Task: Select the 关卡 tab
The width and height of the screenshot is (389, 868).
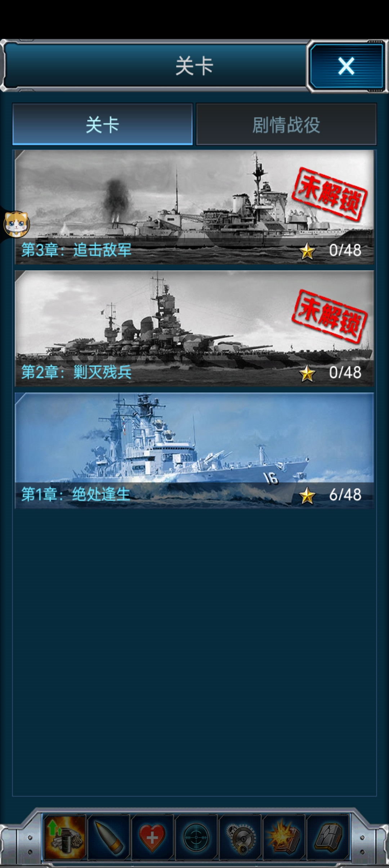Action: click(103, 124)
